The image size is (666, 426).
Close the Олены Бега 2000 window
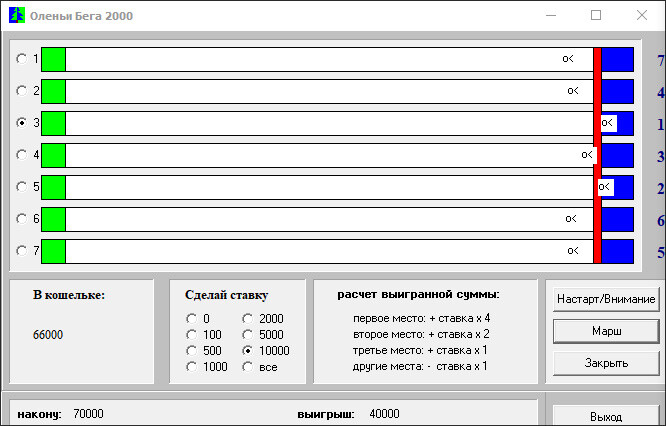tap(642, 15)
